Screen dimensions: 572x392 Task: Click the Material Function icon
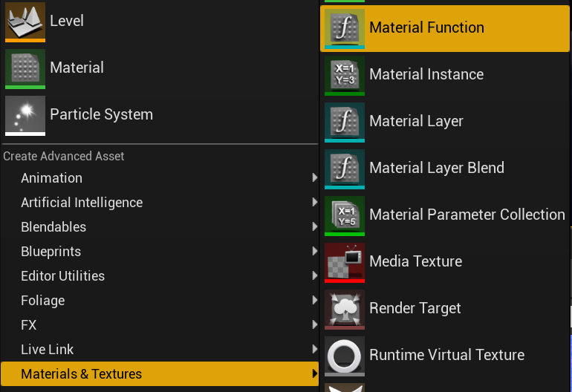click(x=345, y=29)
